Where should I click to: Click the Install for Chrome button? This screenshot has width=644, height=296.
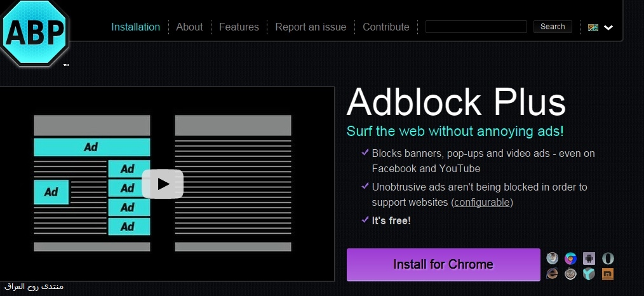[443, 264]
